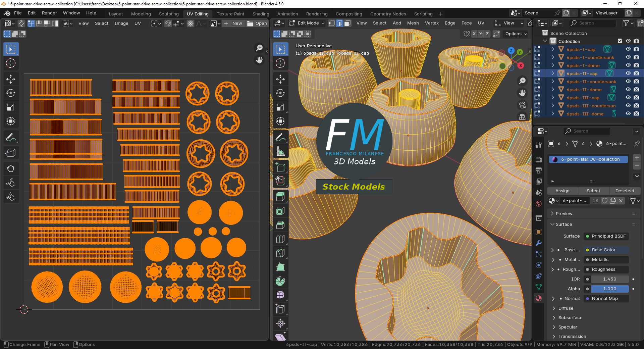Viewport: 644px width, 349px height.
Task: Select the Edge Slide tool
Action: (280, 309)
